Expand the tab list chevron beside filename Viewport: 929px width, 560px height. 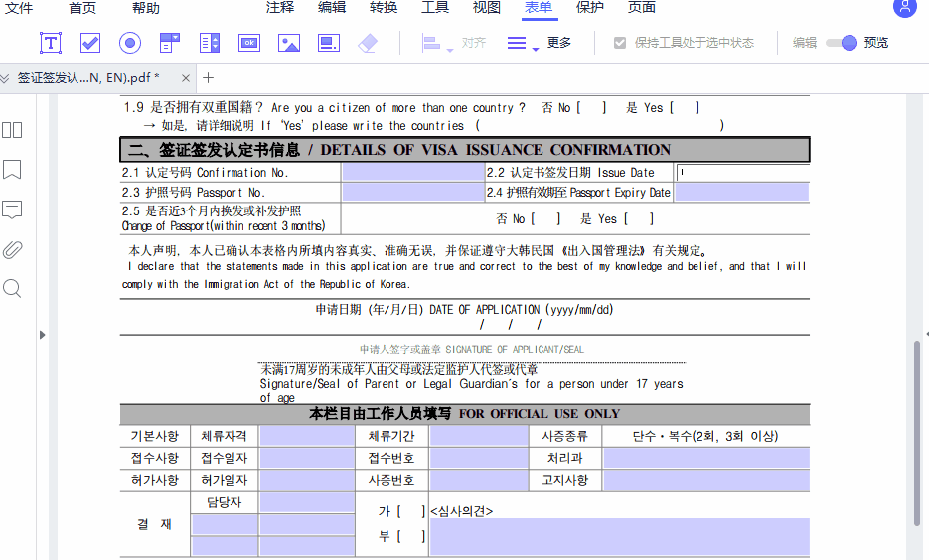coord(5,78)
